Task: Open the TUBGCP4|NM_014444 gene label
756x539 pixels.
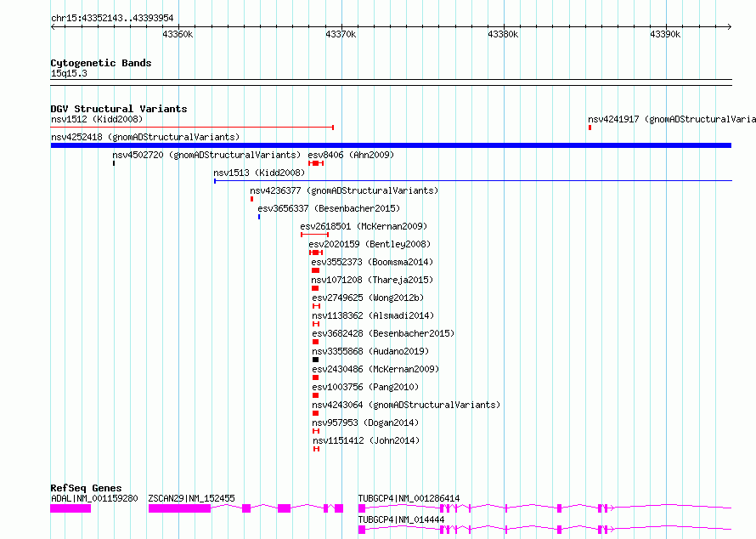Action: point(401,519)
